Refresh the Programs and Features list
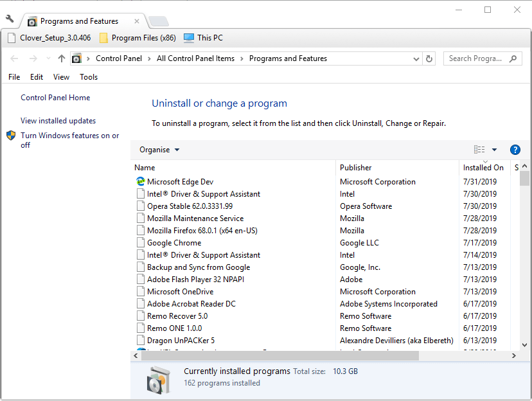The height and width of the screenshot is (401, 532). pos(429,58)
